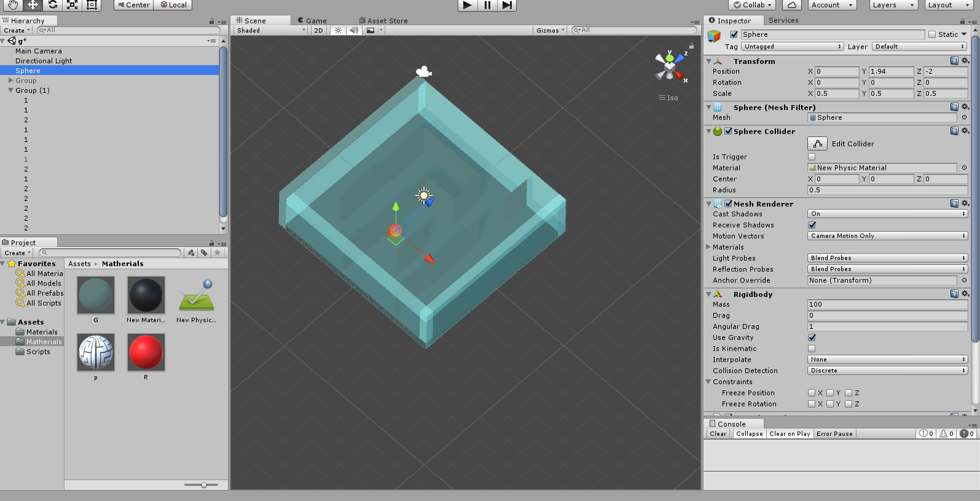Open the cloud services button
This screenshot has width=980, height=501.
pos(792,5)
